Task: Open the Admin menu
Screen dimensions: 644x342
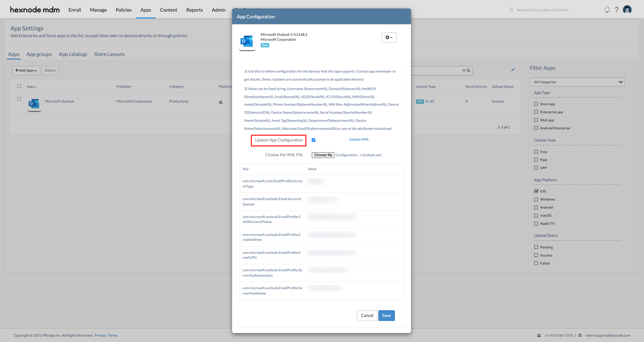Action: coord(218,10)
